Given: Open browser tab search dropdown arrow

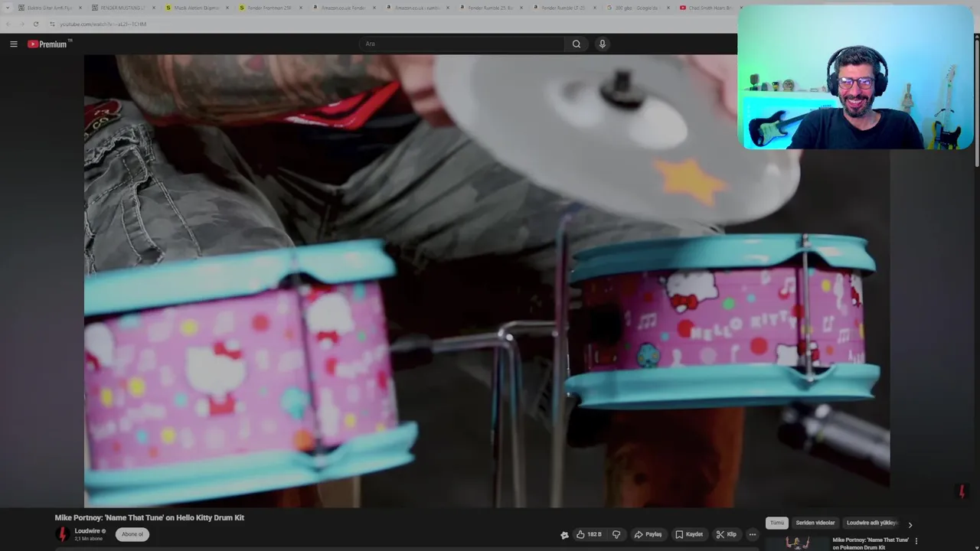Looking at the screenshot, I should pos(8,8).
